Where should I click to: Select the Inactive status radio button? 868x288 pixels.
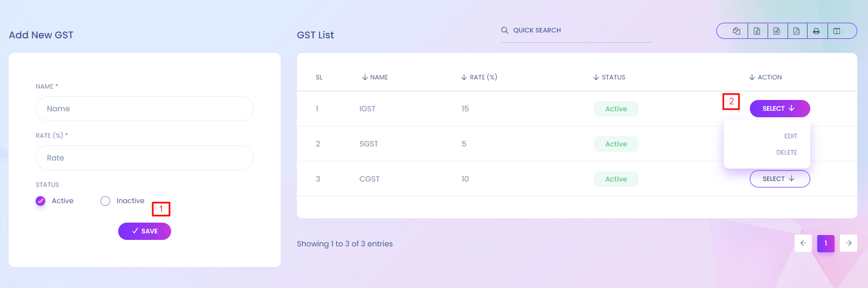pos(105,201)
